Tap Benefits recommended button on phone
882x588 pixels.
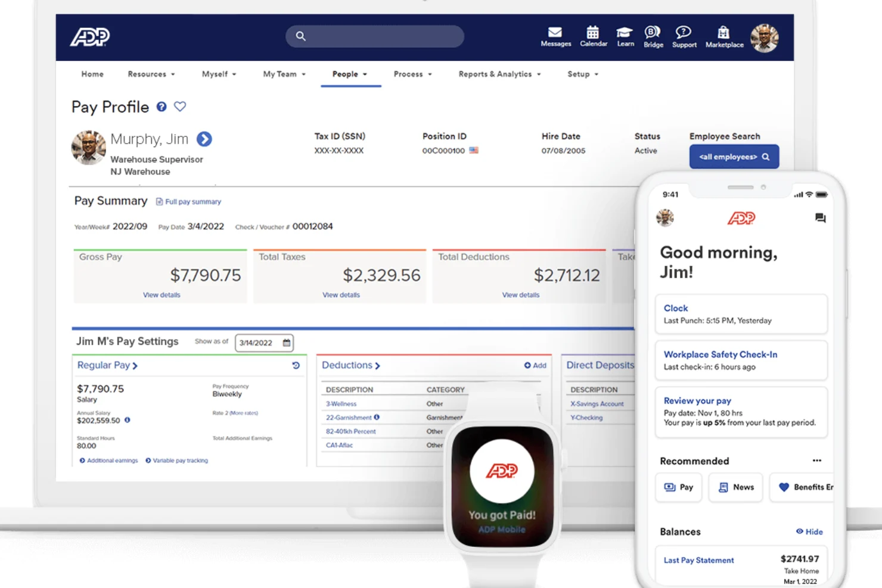click(x=802, y=487)
